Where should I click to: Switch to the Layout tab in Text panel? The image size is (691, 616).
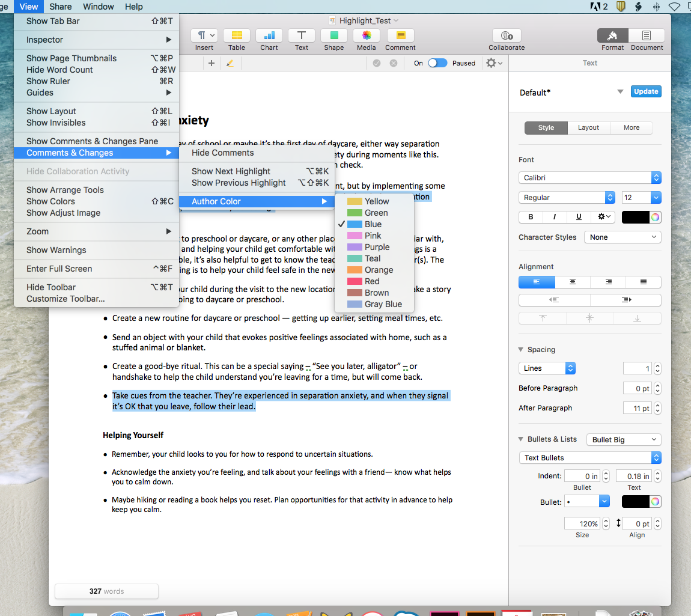(x=588, y=127)
